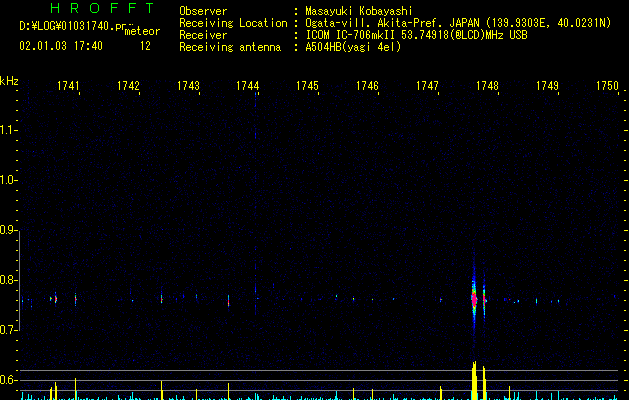Click time marker 1746
The height and width of the screenshot is (400, 629).
click(367, 86)
